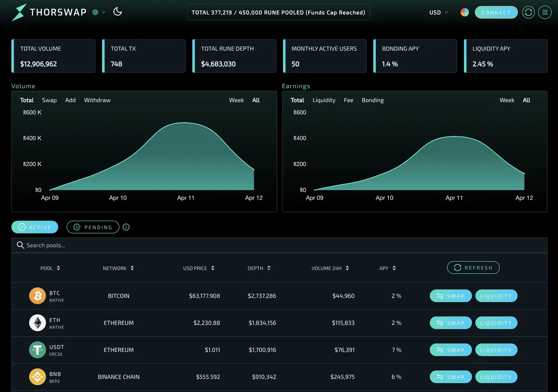Viewport: 558px width, 392px height.
Task: Sort the table by POOL column
Action: (x=50, y=268)
